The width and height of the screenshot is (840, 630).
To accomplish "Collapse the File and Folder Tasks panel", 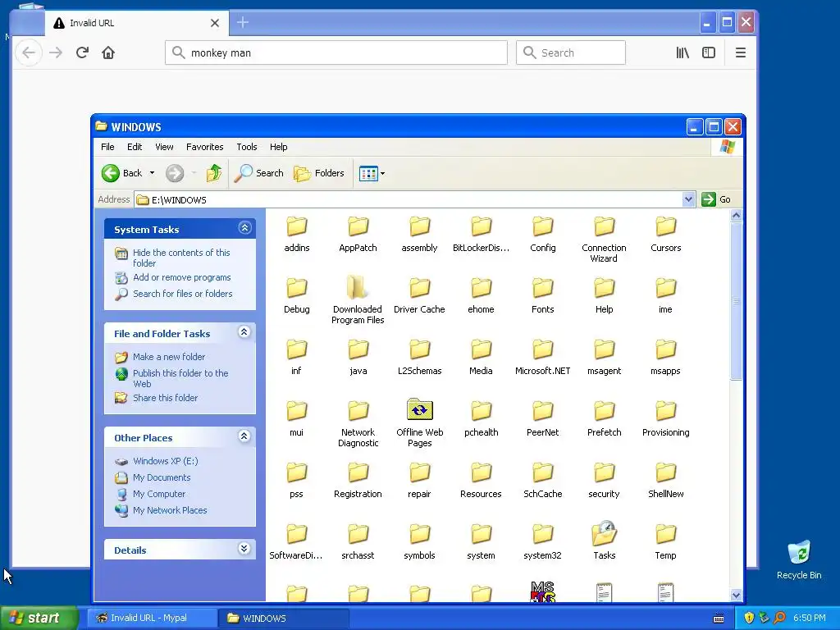I will click(244, 332).
